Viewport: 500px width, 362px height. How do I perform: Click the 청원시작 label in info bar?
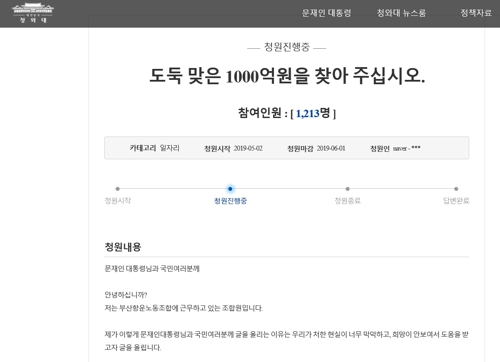click(x=217, y=148)
